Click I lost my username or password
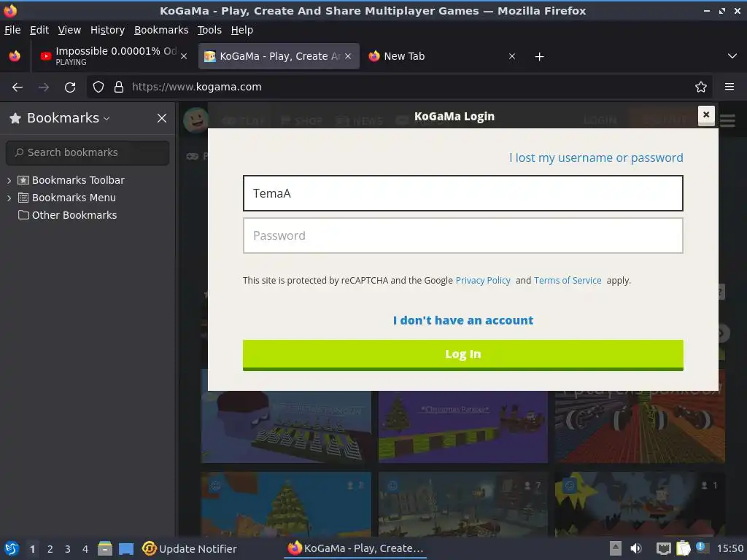 (596, 157)
